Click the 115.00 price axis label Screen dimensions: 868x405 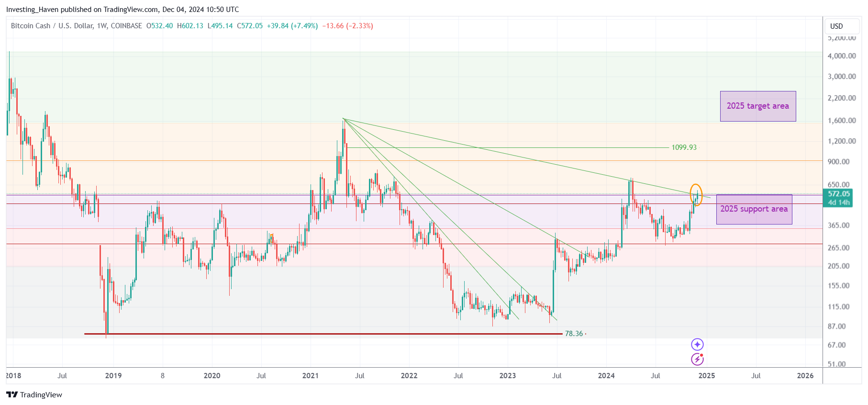839,307
